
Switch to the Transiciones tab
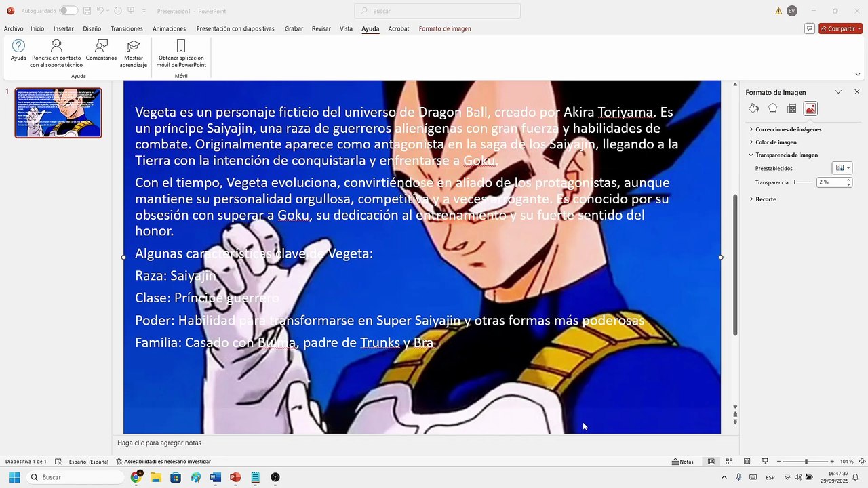click(127, 28)
